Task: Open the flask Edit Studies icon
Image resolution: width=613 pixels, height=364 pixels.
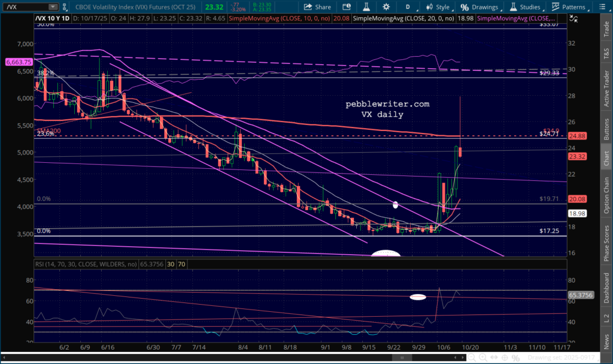Action: (365, 7)
